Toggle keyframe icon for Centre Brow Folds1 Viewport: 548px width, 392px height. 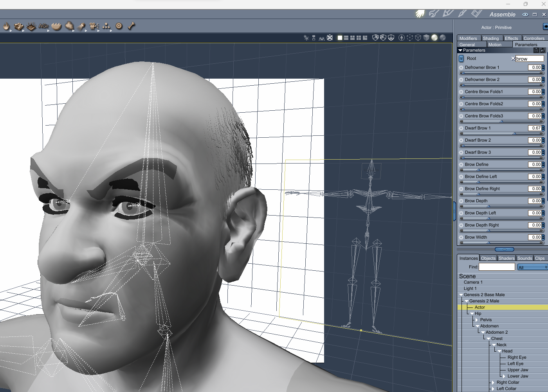(x=461, y=92)
